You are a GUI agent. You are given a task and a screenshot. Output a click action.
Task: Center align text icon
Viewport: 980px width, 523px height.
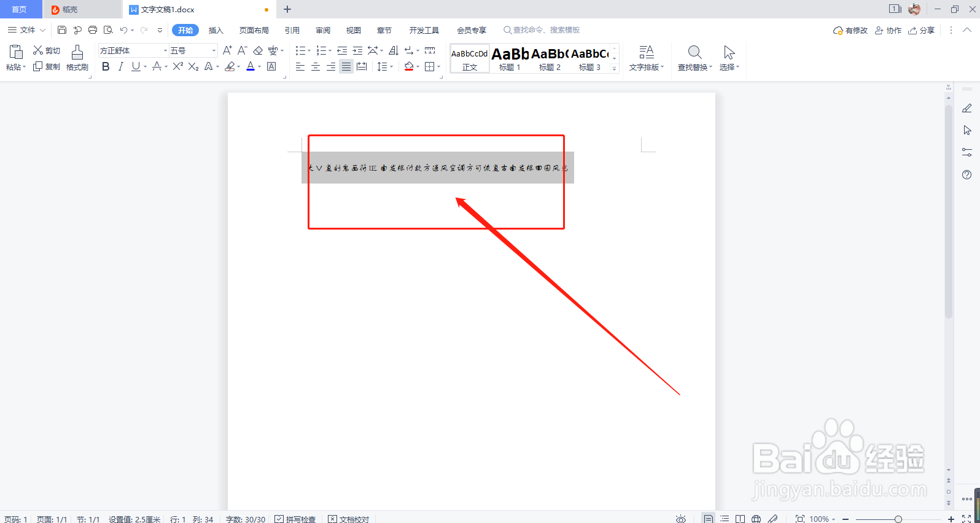[316, 66]
